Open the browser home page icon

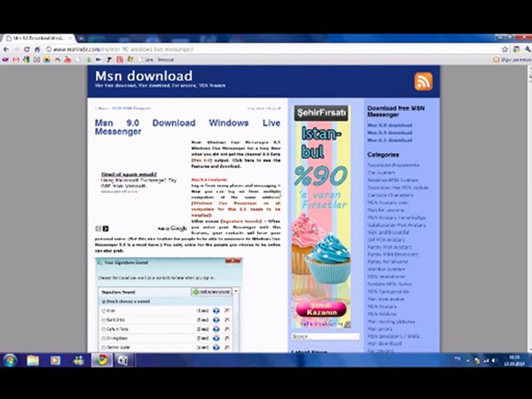tap(37, 49)
